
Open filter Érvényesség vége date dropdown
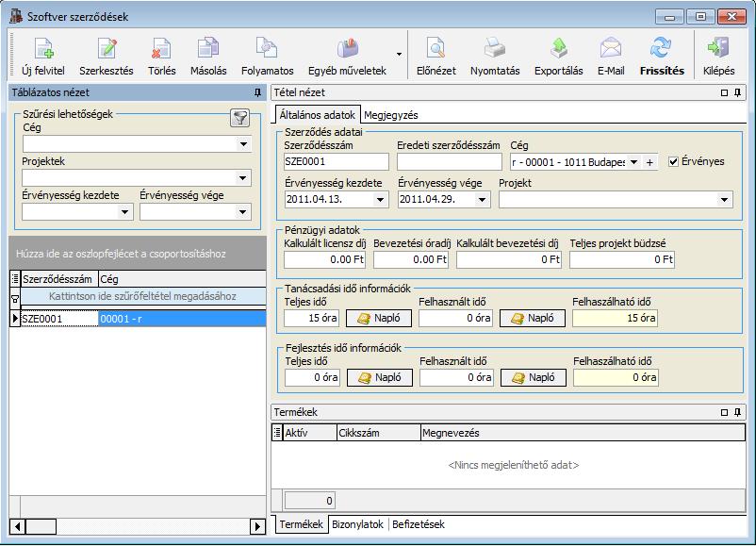point(243,212)
